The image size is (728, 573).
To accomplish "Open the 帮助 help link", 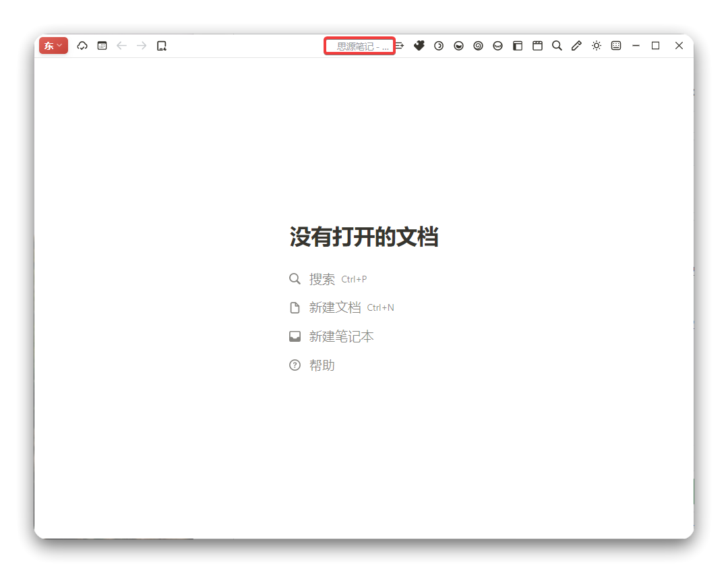I will 322,365.
